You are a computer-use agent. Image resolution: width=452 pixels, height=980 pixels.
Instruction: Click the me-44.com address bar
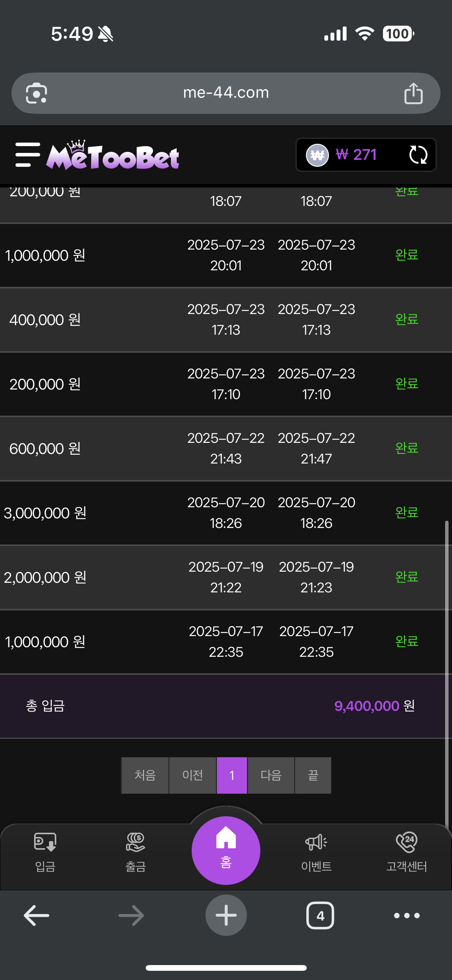(x=226, y=93)
